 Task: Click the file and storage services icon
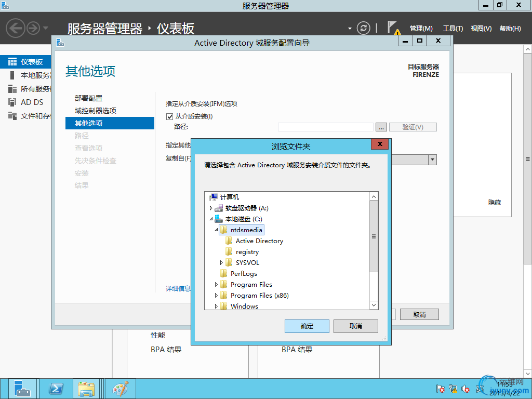coord(12,116)
